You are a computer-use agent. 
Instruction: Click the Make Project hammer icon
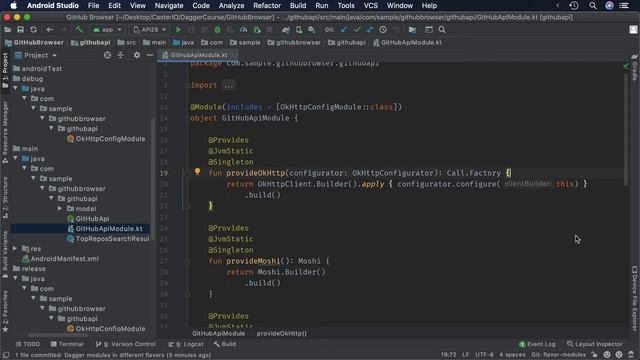[x=79, y=30]
